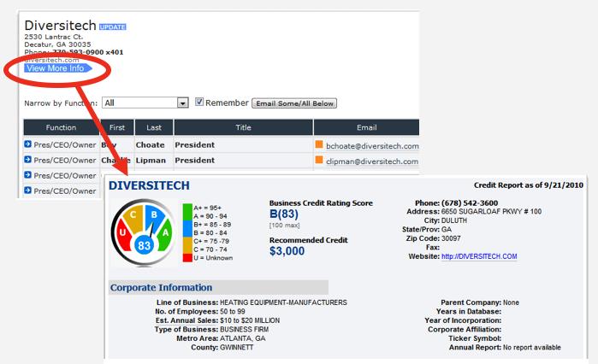This screenshot has height=364, width=598.
Task: Click the $3,000 recommended credit value
Action: [287, 251]
